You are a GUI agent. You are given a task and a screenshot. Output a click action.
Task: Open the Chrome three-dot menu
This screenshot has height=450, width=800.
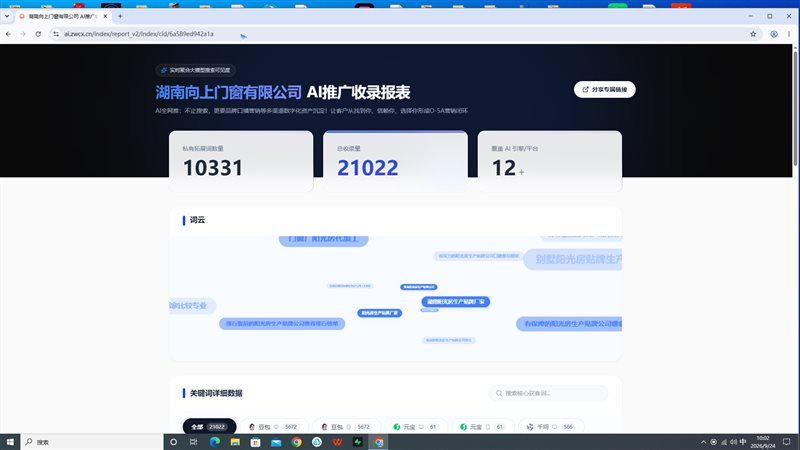coord(789,34)
